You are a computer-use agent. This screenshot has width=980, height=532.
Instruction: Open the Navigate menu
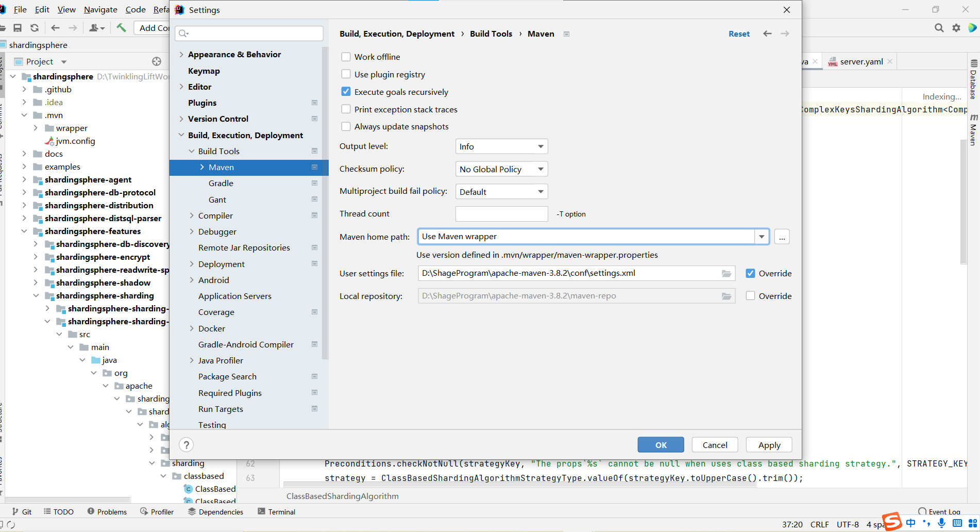click(x=100, y=9)
